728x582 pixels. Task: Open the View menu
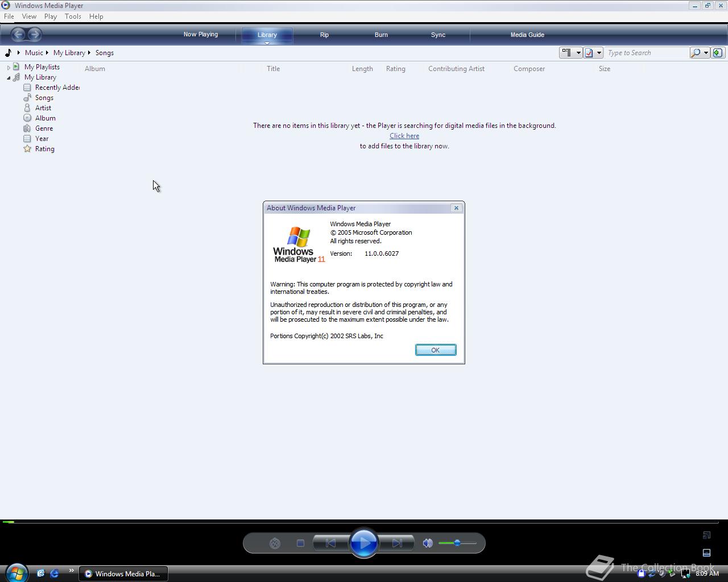coord(29,16)
